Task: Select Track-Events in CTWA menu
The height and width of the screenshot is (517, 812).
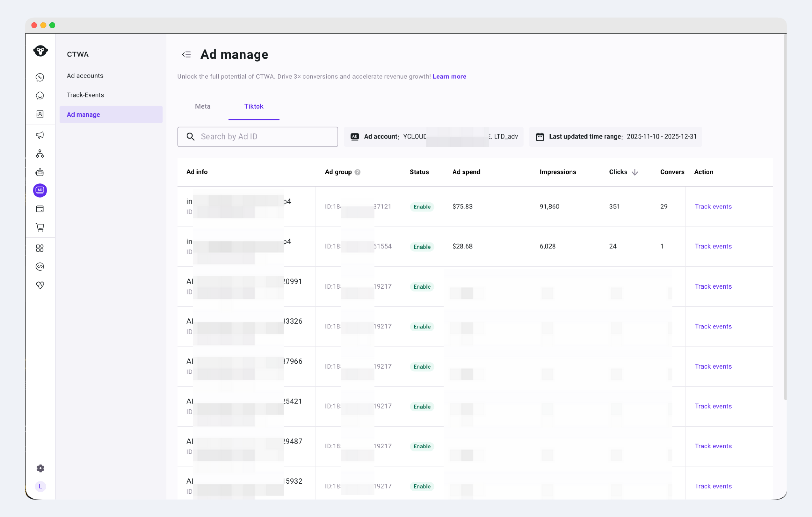Action: click(x=85, y=95)
